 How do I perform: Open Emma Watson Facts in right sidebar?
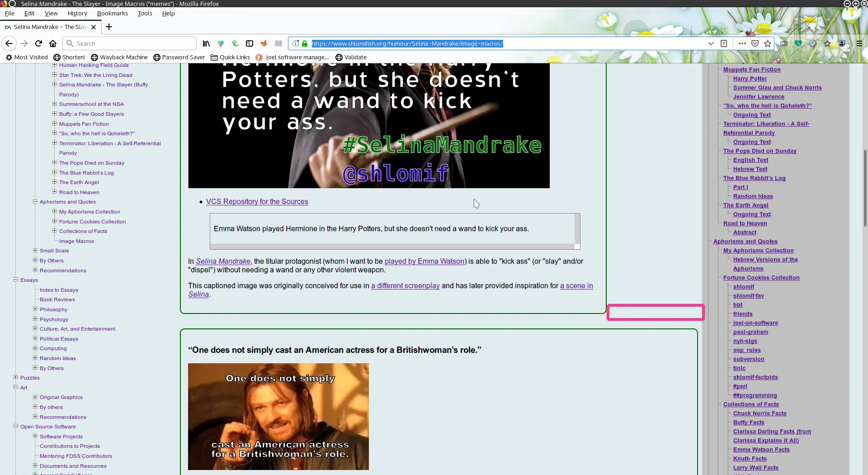point(761,449)
